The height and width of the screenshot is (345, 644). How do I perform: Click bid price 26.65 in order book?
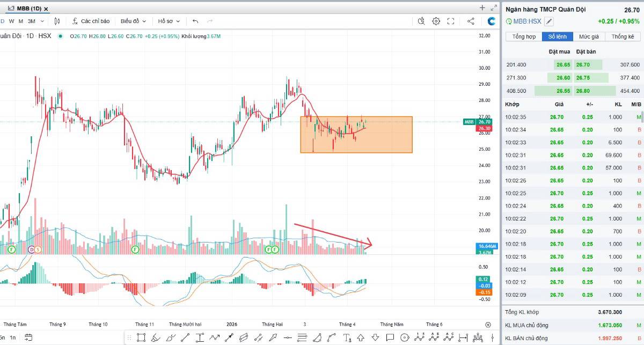pyautogui.click(x=563, y=64)
